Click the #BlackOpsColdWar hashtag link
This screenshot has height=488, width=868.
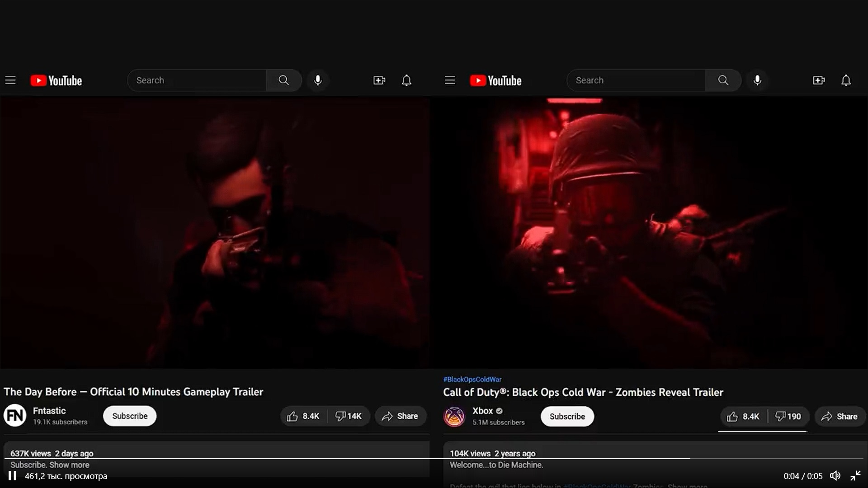472,380
